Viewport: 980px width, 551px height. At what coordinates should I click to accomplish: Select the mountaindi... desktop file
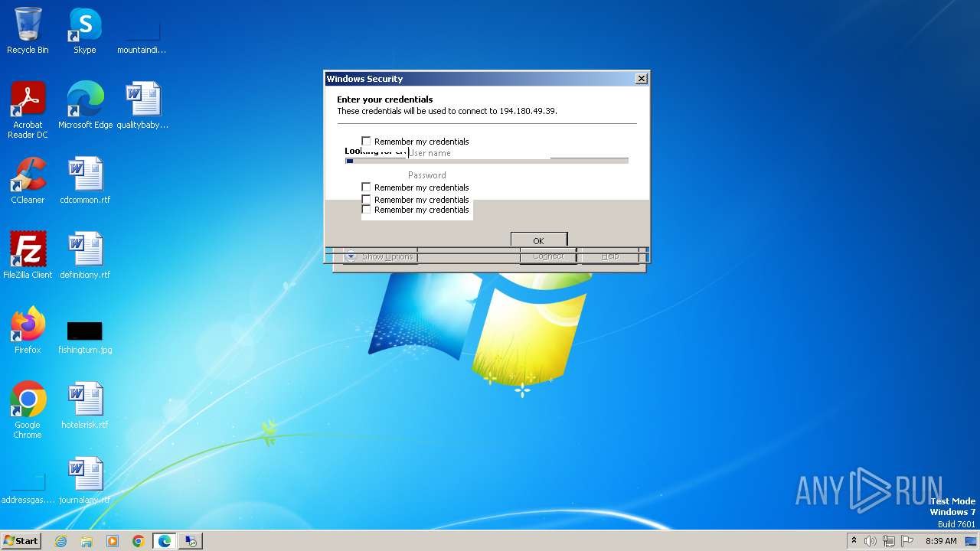tap(142, 31)
